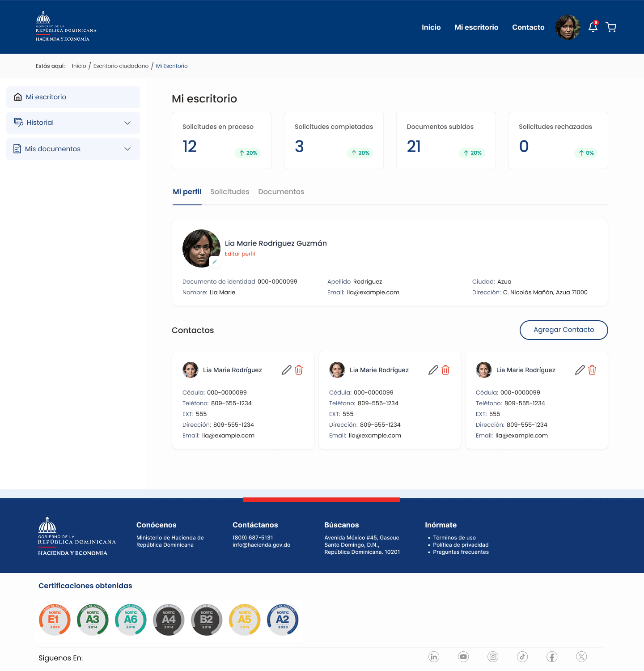This screenshot has height=671, width=644.
Task: Click the Ciudad value Azua
Action: tap(504, 282)
